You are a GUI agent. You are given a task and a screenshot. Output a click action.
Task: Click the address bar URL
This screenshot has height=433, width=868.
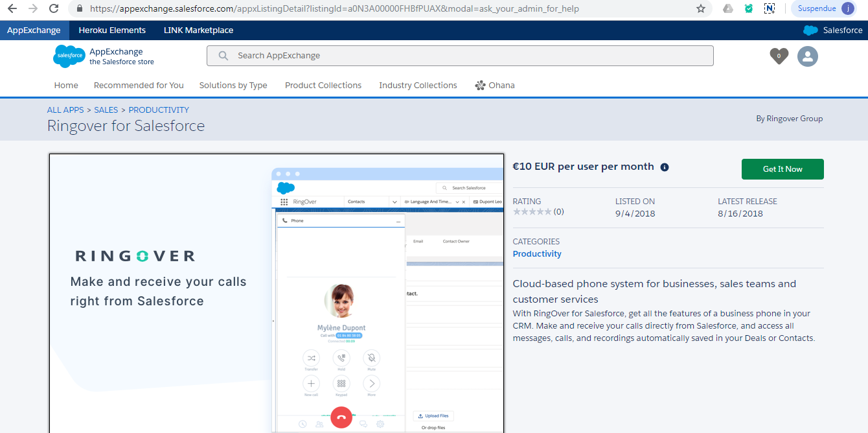334,9
